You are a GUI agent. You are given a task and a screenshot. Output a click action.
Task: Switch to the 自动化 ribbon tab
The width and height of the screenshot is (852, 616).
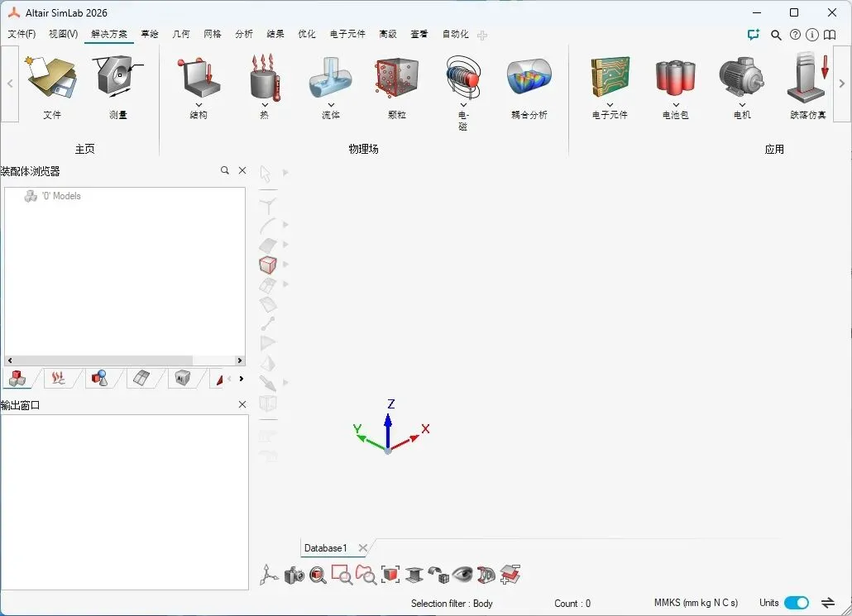pos(455,34)
